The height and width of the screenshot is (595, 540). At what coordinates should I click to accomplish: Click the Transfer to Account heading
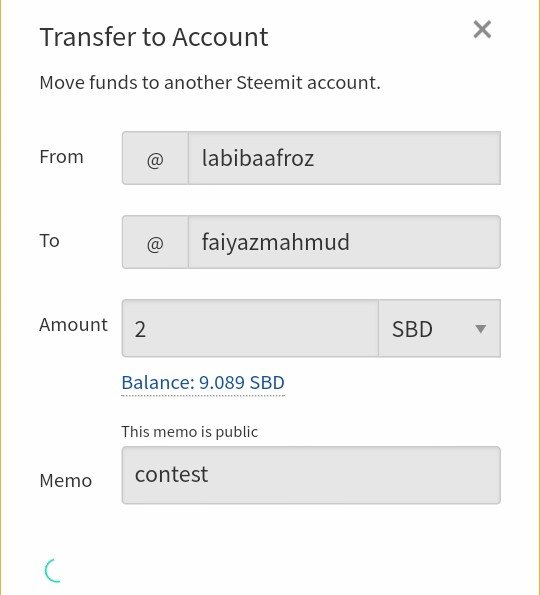(154, 37)
